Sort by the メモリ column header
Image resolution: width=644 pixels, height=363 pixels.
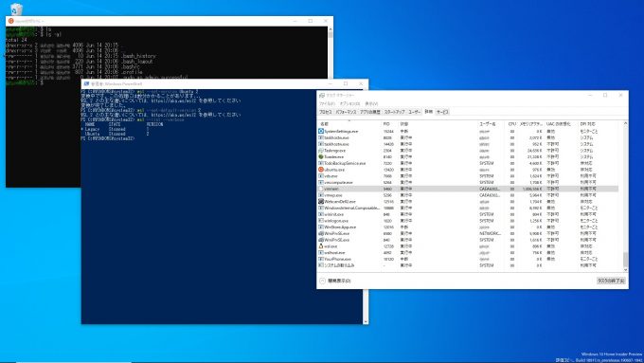(x=531, y=124)
